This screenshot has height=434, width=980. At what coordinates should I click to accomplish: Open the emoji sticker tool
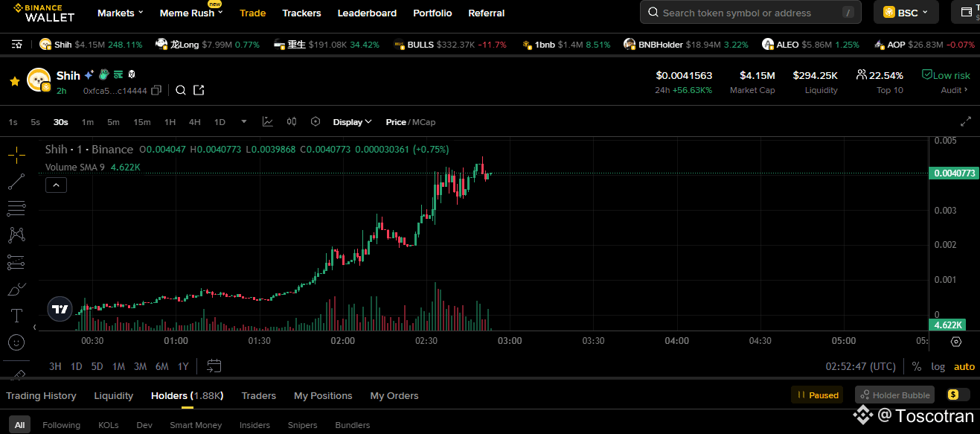tap(16, 342)
